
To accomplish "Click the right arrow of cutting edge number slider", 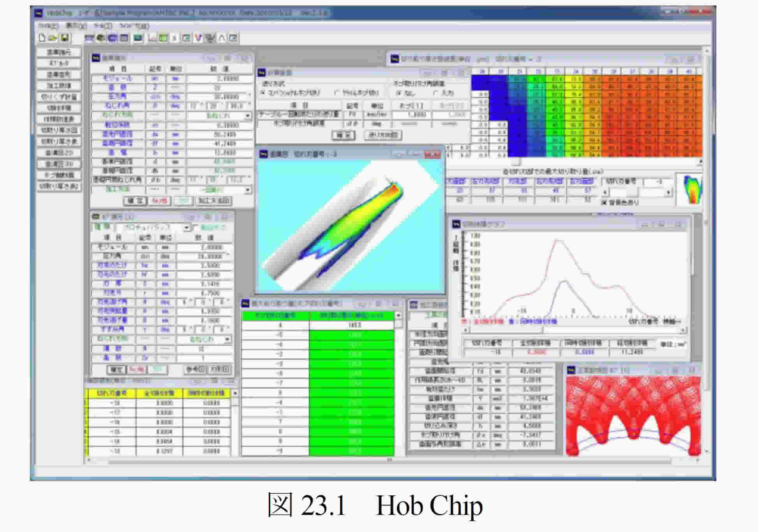I will coord(668,192).
